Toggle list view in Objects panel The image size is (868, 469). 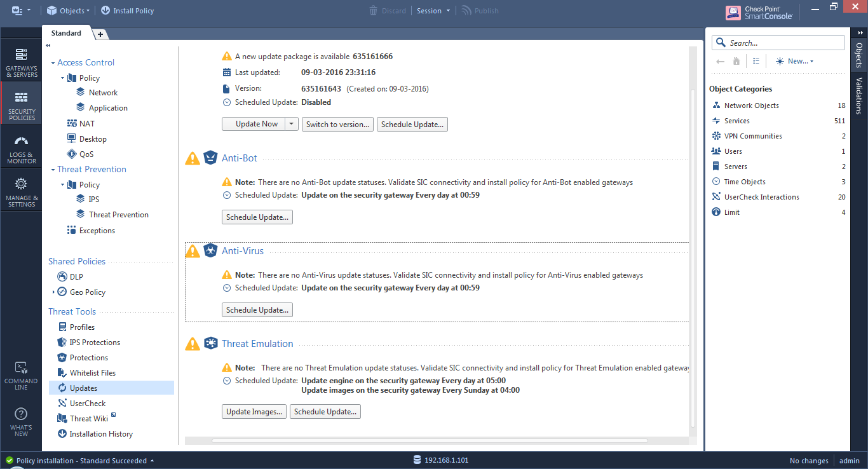[756, 61]
